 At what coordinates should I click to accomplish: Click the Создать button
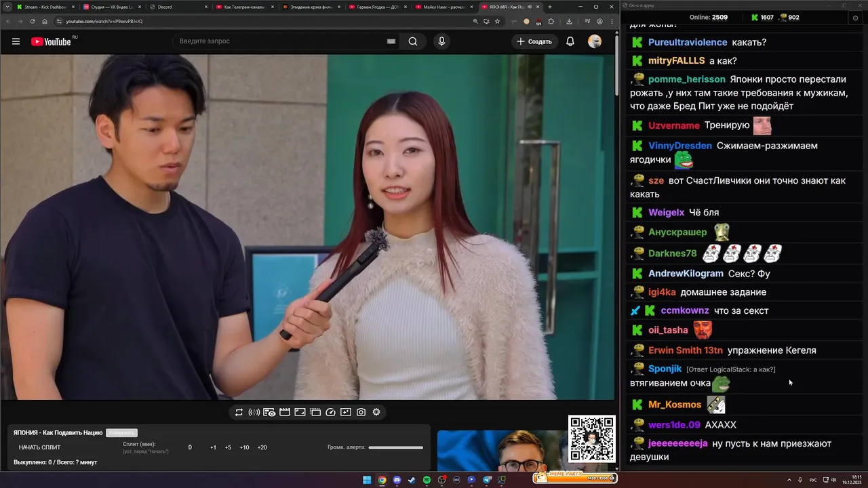click(x=534, y=41)
